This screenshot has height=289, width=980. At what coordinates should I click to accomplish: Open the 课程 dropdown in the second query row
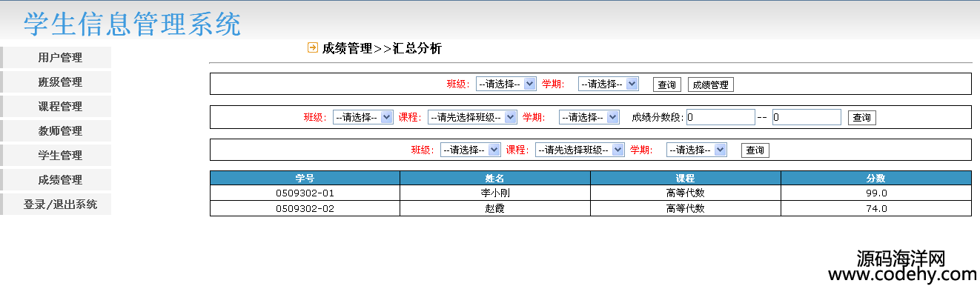(x=472, y=117)
